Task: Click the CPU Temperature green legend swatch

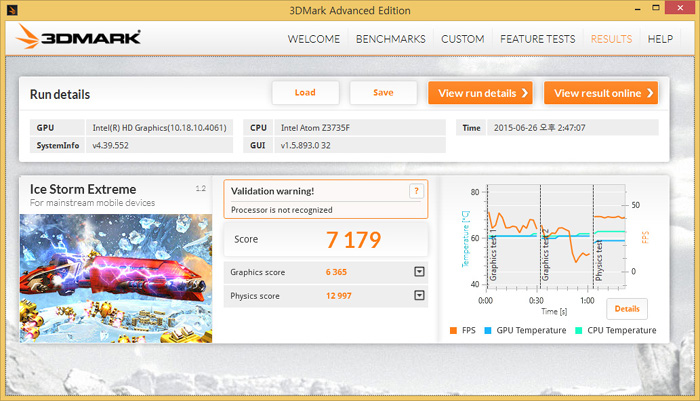Action: click(579, 330)
